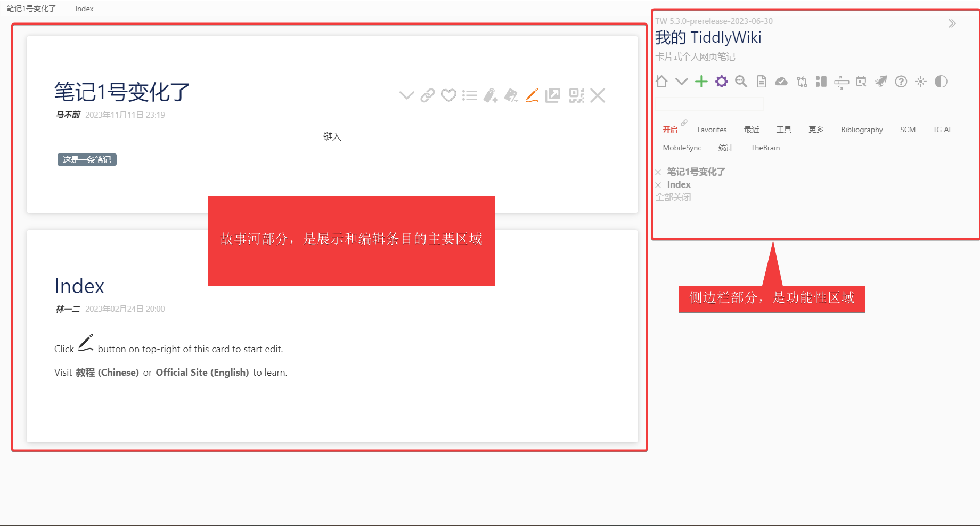The image size is (980, 526).
Task: Close 笔记1号变化了 in open list
Action: [658, 172]
